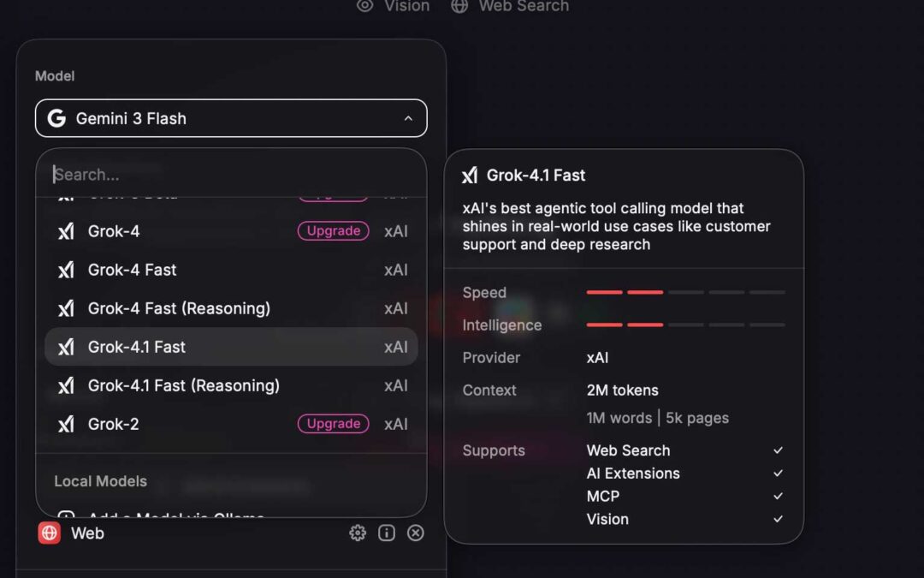This screenshot has width=924, height=578.
Task: Toggle the MCP support checkmark
Action: click(778, 495)
